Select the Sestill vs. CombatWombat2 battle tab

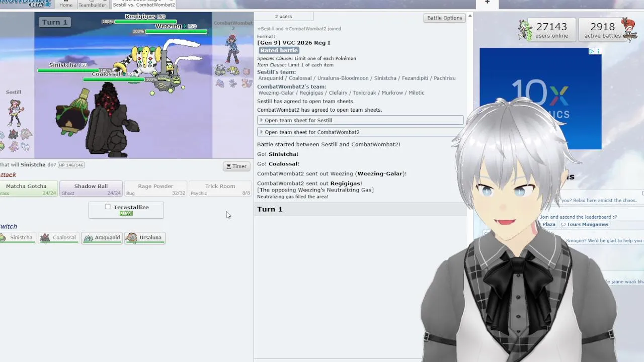144,5
